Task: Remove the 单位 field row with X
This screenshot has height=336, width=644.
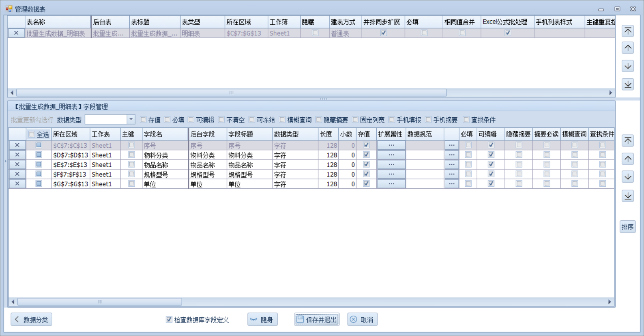Action: coord(17,184)
